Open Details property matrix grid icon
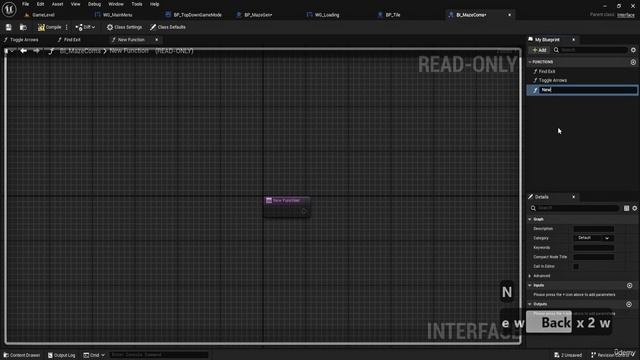The width and height of the screenshot is (640, 360). coord(627,208)
